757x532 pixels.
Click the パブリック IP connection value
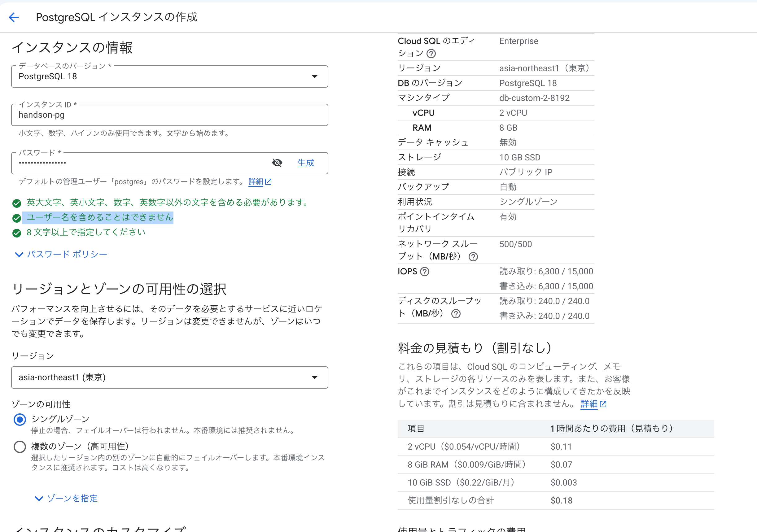click(x=526, y=172)
